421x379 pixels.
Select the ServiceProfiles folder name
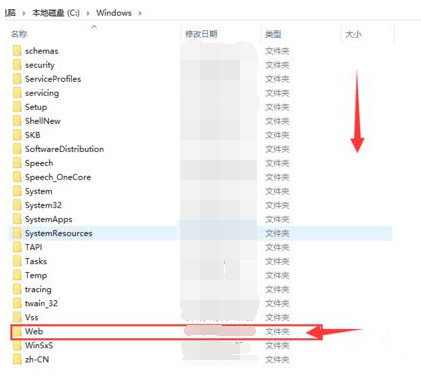[x=53, y=79]
